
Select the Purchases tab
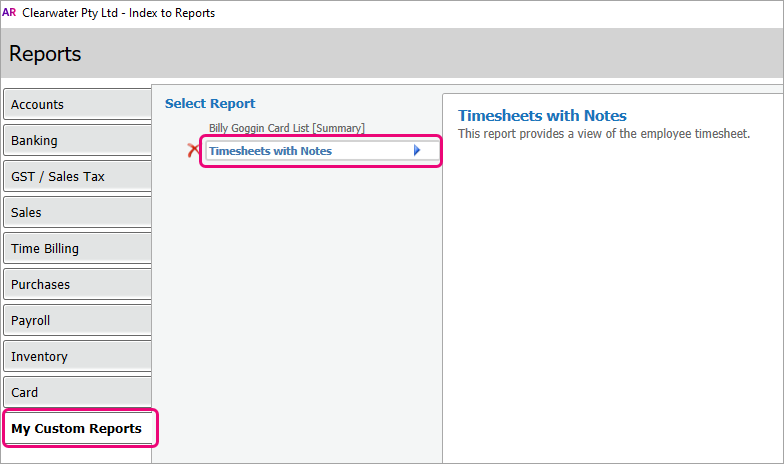(x=78, y=284)
